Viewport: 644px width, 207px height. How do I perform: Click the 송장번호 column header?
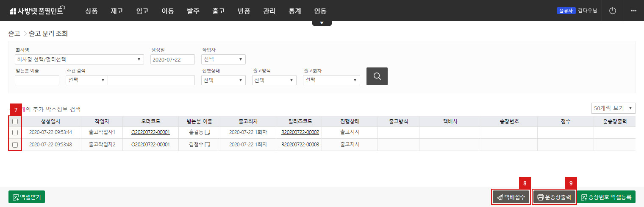pos(509,121)
